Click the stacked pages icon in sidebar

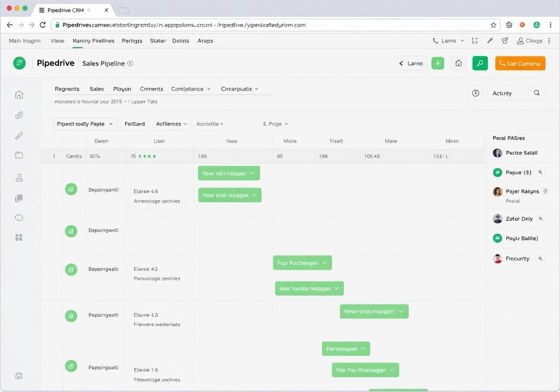coord(19,198)
